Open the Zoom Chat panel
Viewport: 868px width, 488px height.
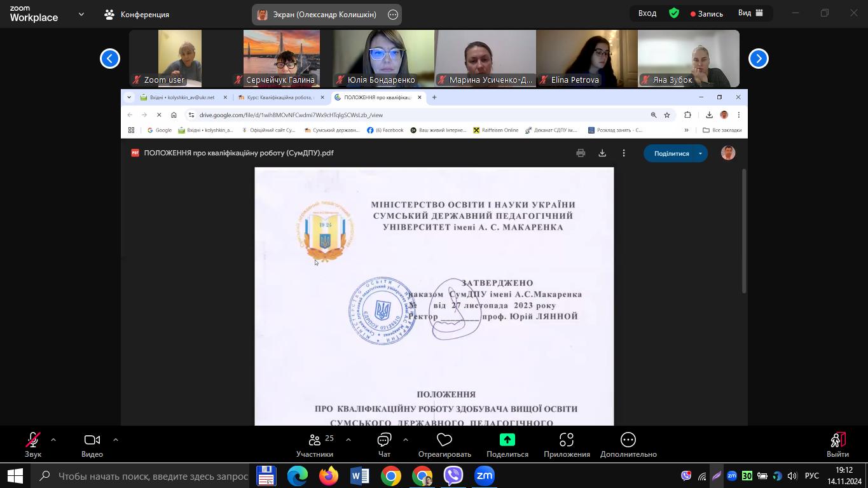384,444
